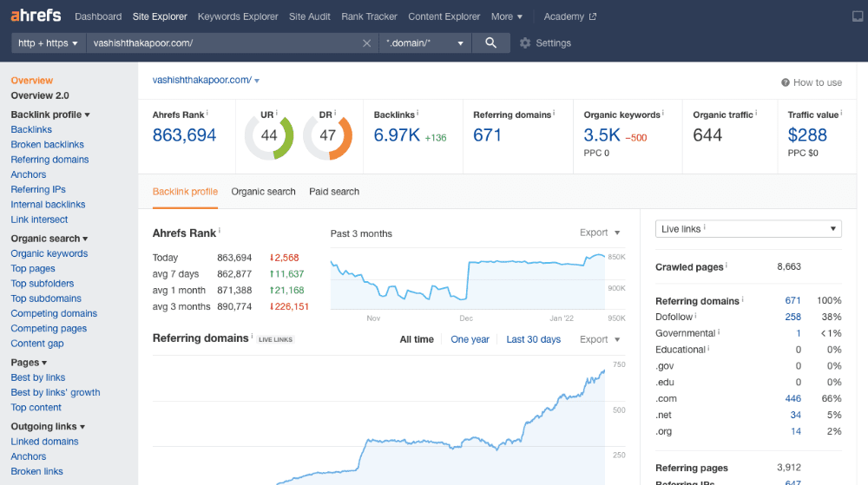This screenshot has width=868, height=485.
Task: Open Organic keywords report
Action: (x=49, y=253)
